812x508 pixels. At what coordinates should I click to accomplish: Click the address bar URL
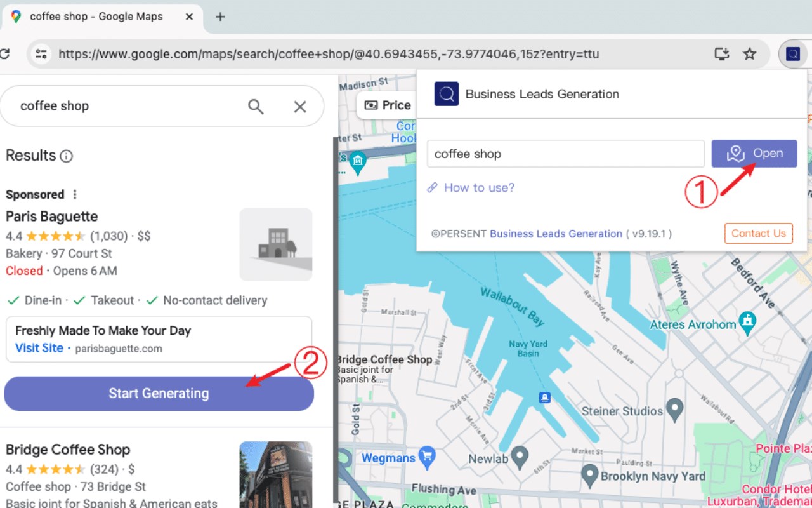click(x=329, y=54)
